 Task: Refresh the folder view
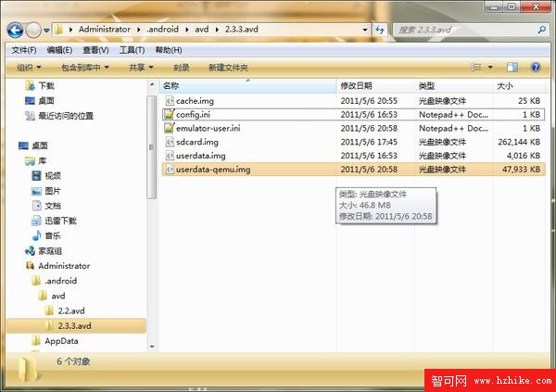click(379, 30)
